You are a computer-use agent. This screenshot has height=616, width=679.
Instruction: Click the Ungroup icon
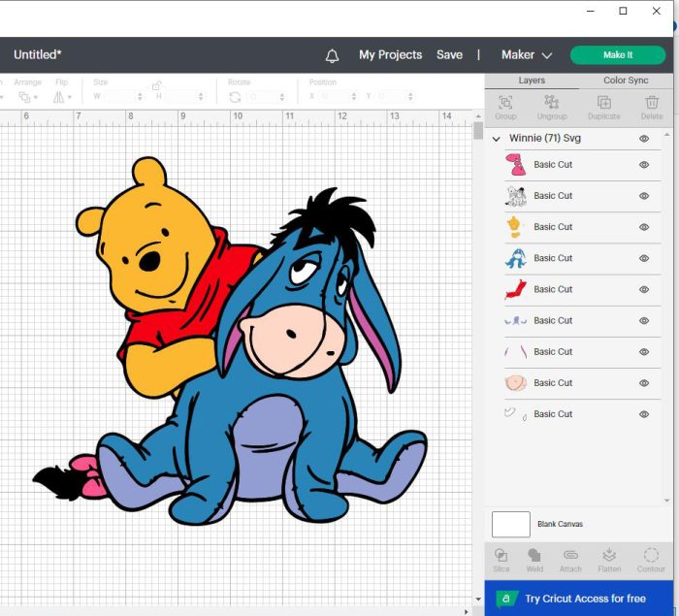pyautogui.click(x=551, y=102)
